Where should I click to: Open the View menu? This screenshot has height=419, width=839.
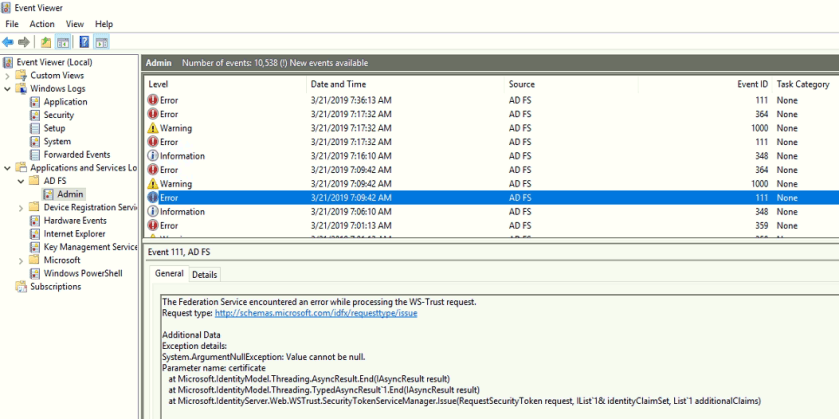point(75,24)
